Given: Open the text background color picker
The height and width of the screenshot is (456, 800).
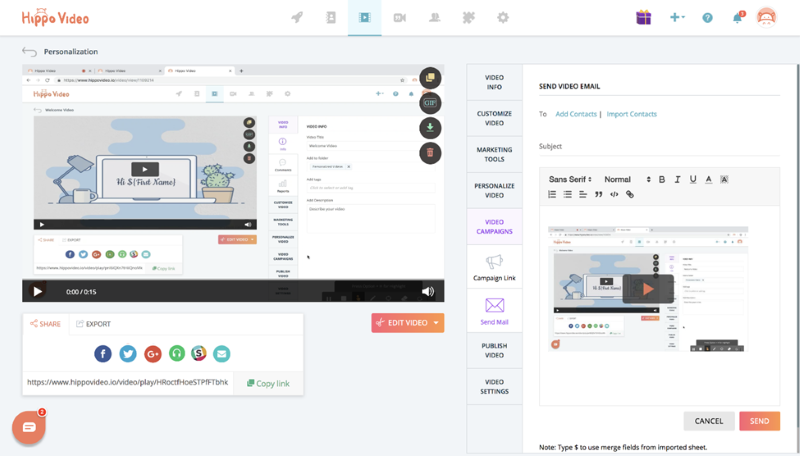Looking at the screenshot, I should (x=724, y=180).
